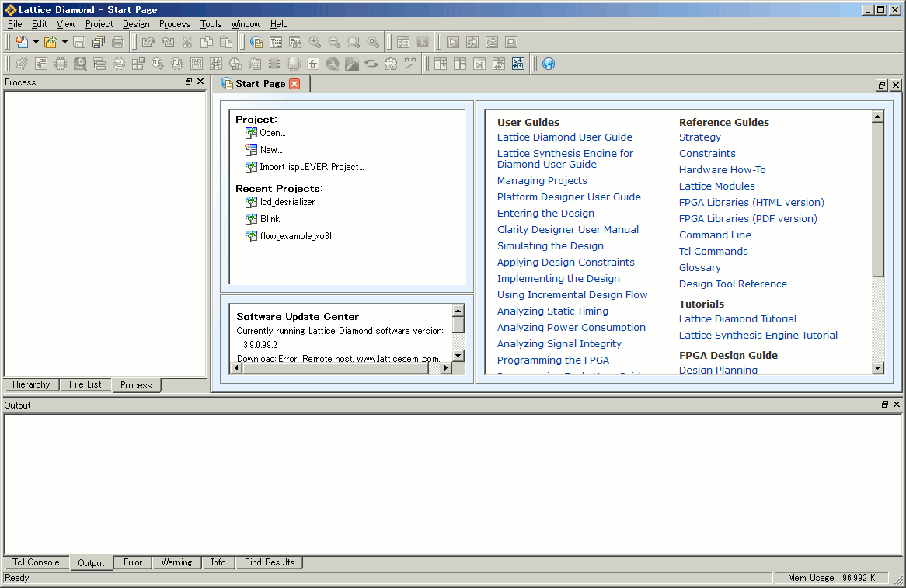Click the Start Page toolbar icon
Image resolution: width=906 pixels, height=588 pixels.
pyautogui.click(x=256, y=42)
